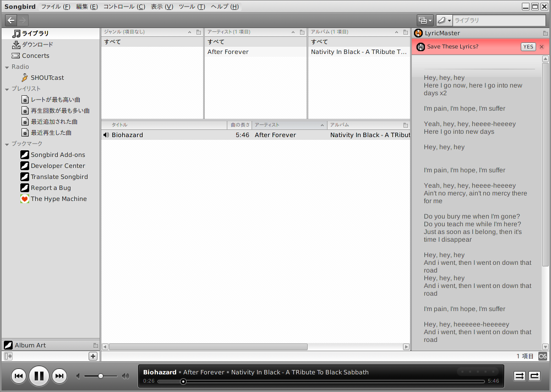Open ジャンル pane column picker icon

pyautogui.click(x=199, y=32)
